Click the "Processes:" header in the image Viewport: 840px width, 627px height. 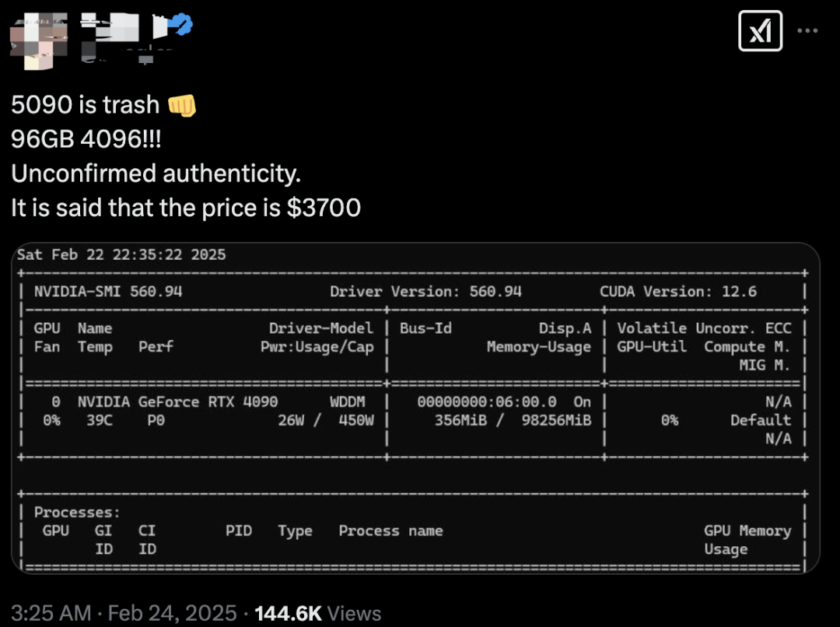pos(77,512)
